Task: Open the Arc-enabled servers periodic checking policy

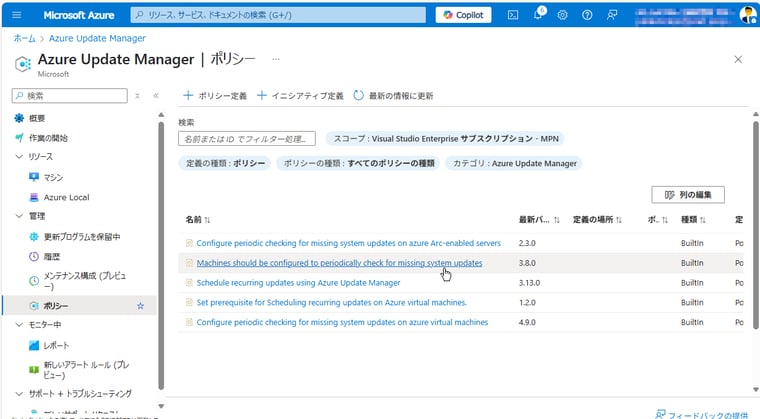Action: [x=348, y=243]
